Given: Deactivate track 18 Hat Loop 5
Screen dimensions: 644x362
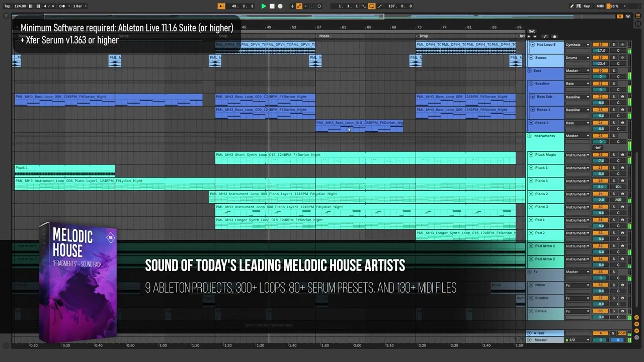Looking at the screenshot, I should (600, 45).
